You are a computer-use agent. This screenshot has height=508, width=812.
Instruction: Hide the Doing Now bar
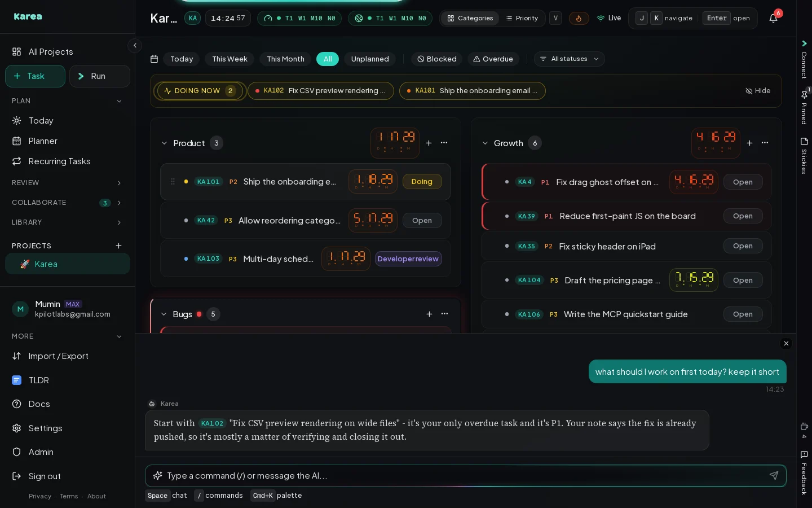(758, 91)
